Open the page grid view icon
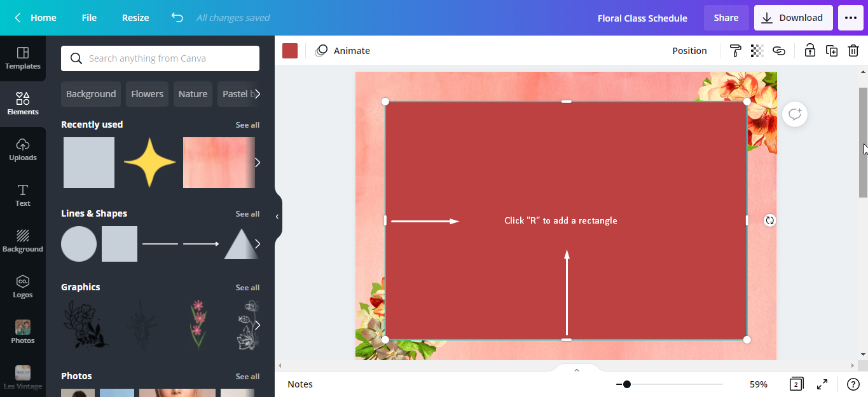Image resolution: width=868 pixels, height=397 pixels. 796,384
